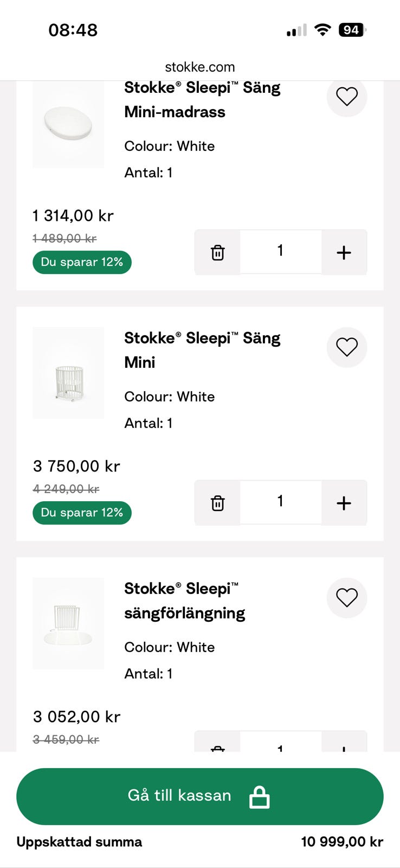Remove Sleepi Säng Mini with trash icon
The width and height of the screenshot is (400, 868).
(x=217, y=503)
